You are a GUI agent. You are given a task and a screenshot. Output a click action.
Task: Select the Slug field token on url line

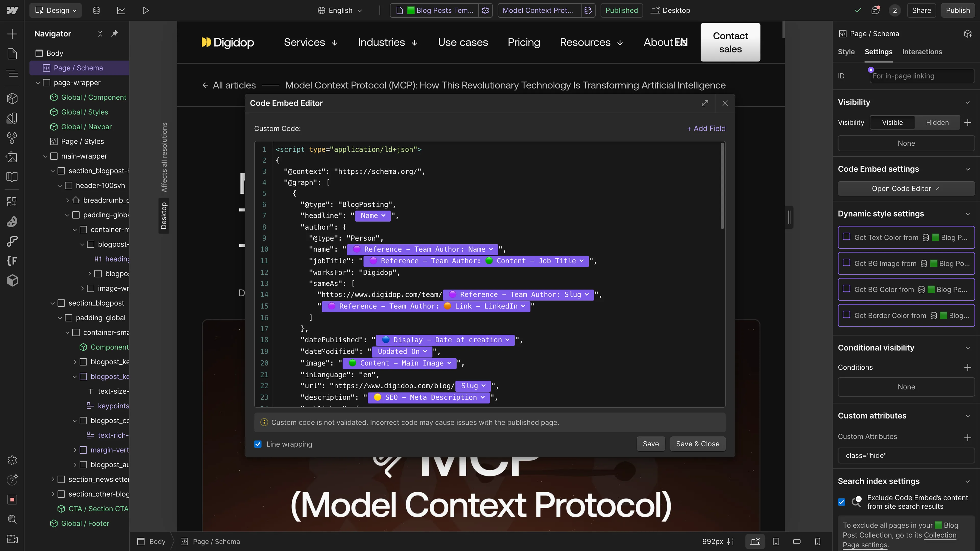pos(473,386)
